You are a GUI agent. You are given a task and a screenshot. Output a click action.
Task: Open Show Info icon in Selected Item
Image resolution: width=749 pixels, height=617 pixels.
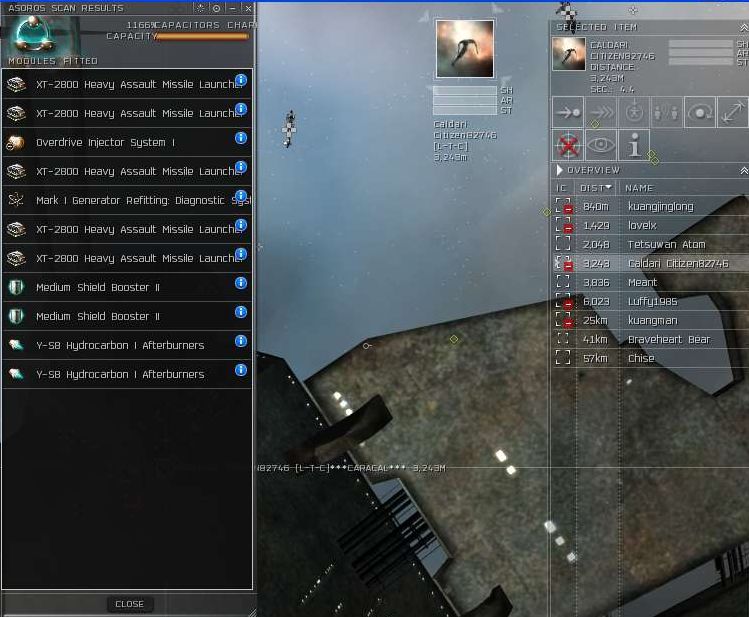point(634,146)
